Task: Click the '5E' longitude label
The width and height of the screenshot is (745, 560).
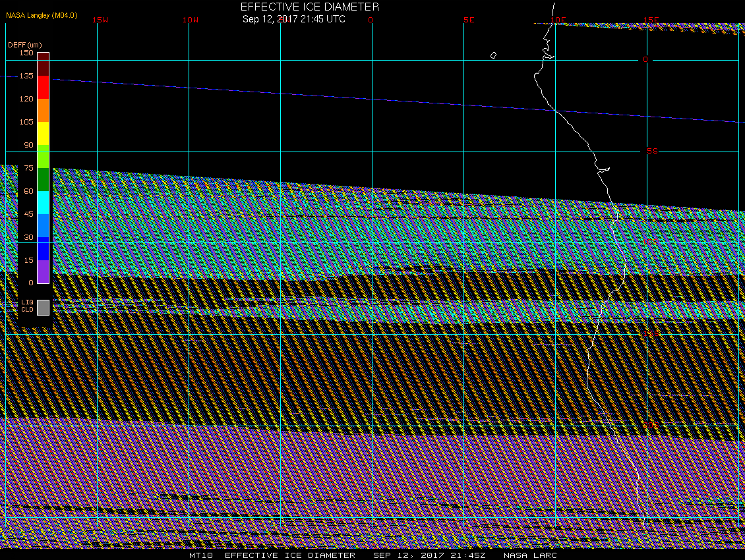Action: pos(469,20)
